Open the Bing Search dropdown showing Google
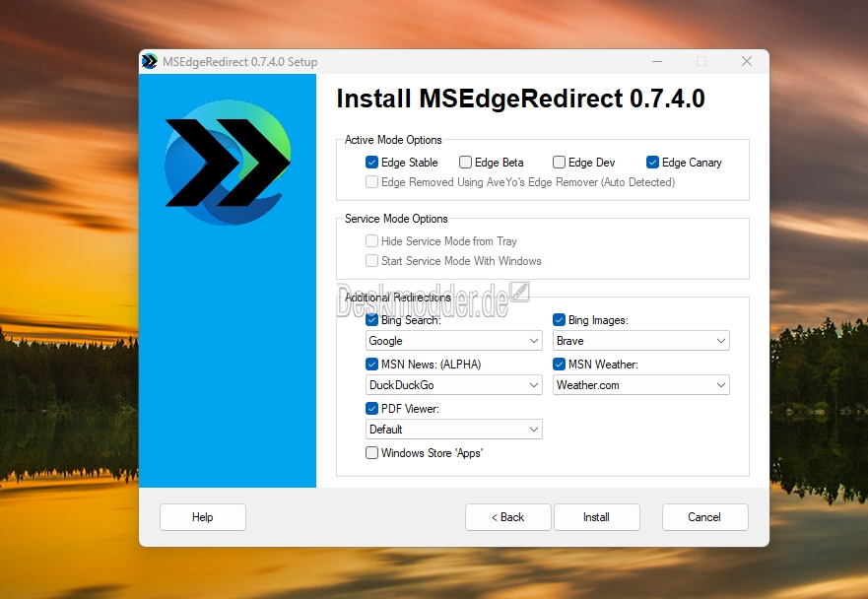 (x=454, y=341)
